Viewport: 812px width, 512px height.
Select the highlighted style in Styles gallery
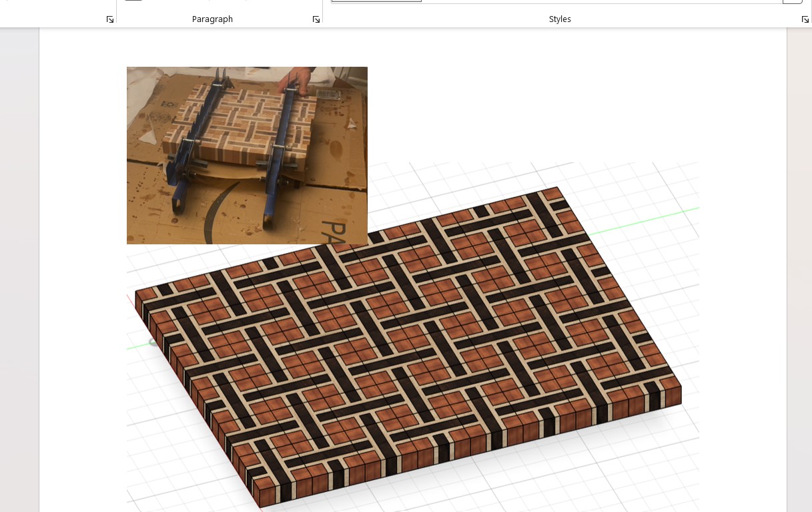coord(376,1)
